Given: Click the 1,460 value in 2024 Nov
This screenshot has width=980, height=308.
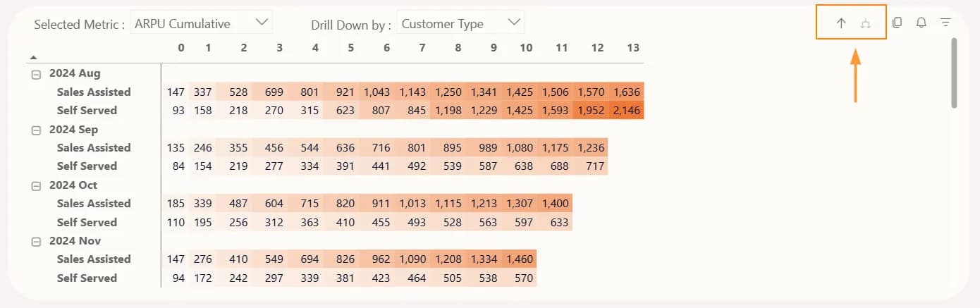Looking at the screenshot, I should [x=518, y=259].
